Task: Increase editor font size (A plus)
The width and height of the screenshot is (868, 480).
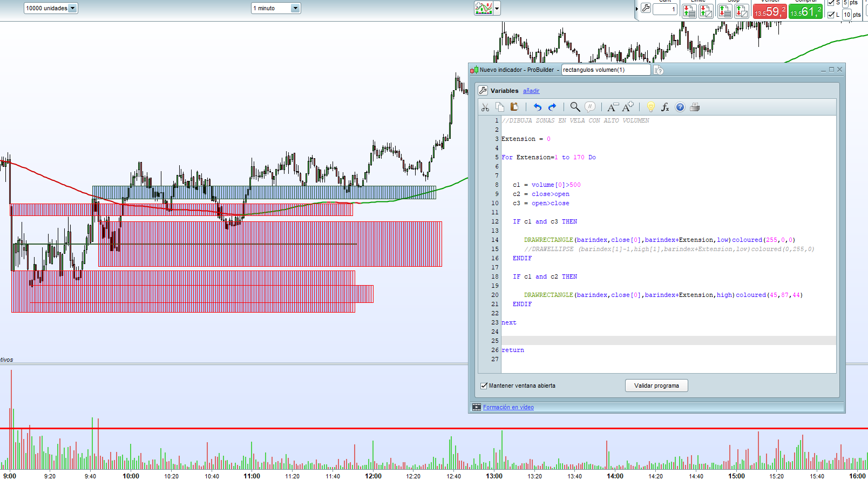Action: (628, 107)
